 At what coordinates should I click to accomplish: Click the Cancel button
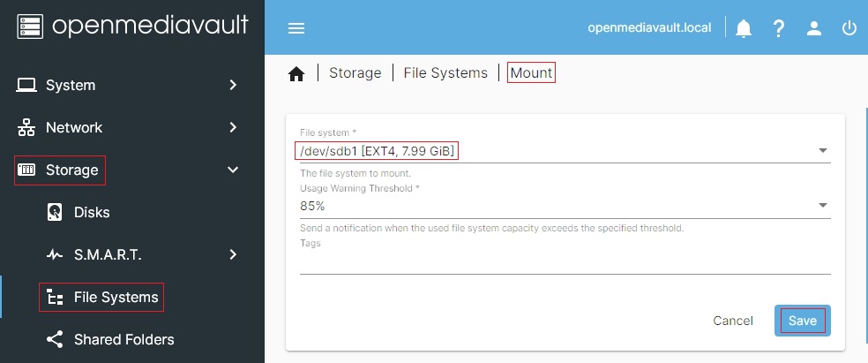click(733, 321)
